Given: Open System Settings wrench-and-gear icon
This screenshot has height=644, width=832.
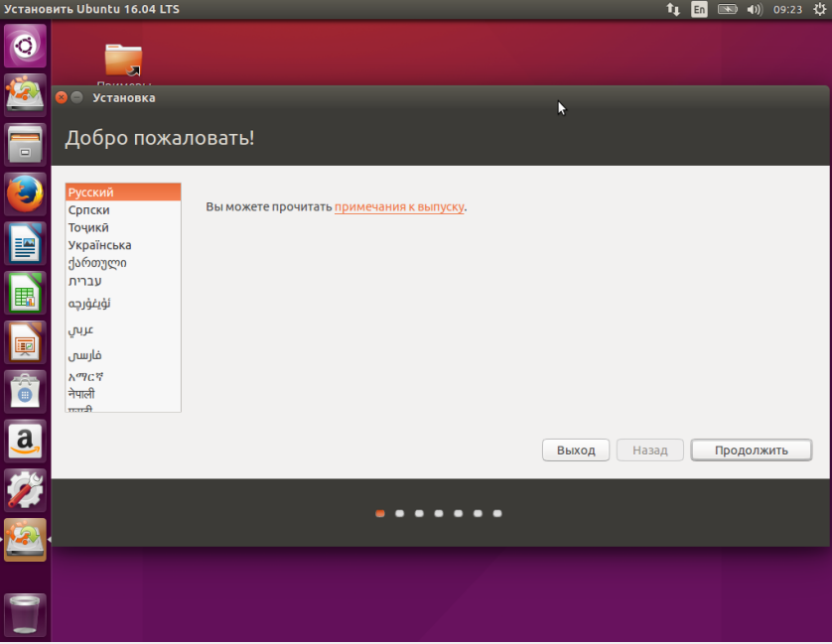Looking at the screenshot, I should click(x=25, y=490).
